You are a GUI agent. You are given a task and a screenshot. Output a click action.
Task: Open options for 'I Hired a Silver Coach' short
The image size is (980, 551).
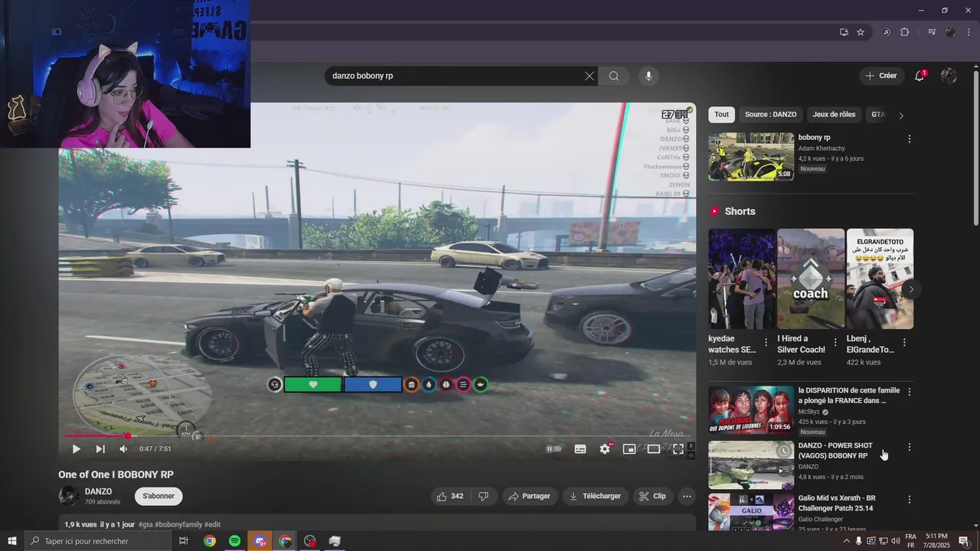[835, 342]
